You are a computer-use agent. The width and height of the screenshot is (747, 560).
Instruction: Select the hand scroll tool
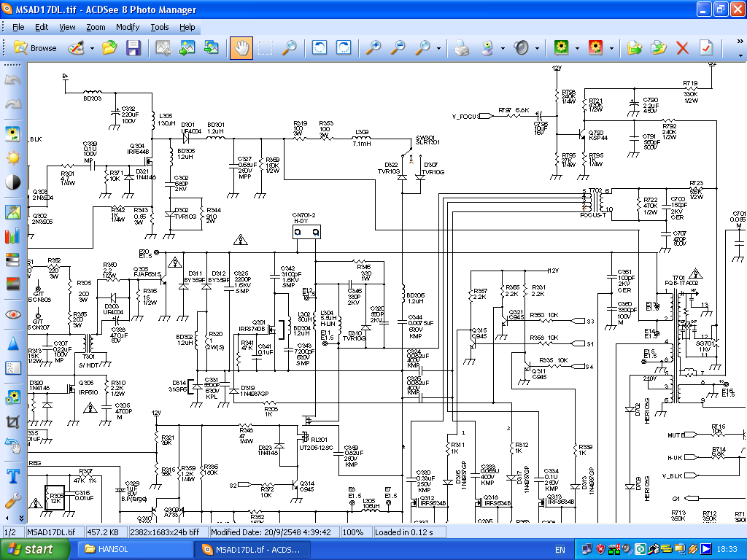click(x=241, y=48)
